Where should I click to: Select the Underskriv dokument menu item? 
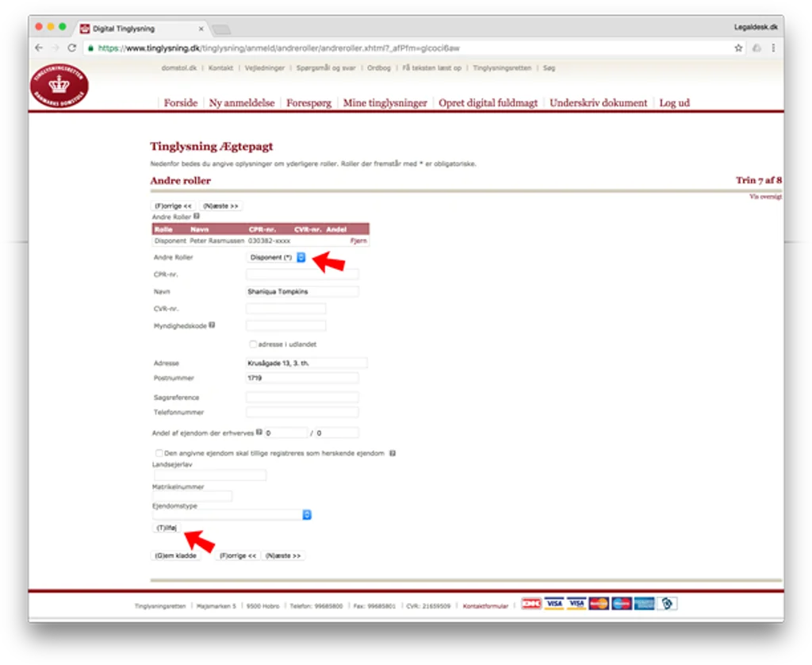(598, 102)
